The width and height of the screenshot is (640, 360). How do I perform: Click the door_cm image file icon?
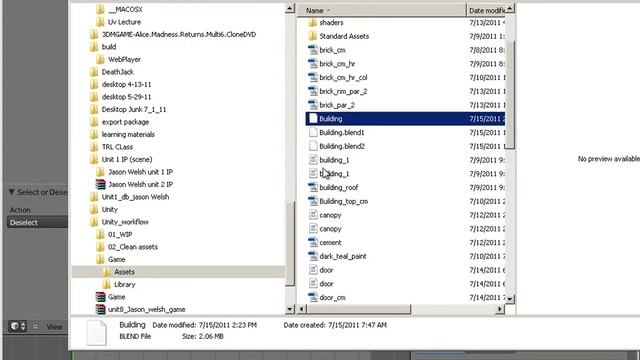click(x=313, y=298)
